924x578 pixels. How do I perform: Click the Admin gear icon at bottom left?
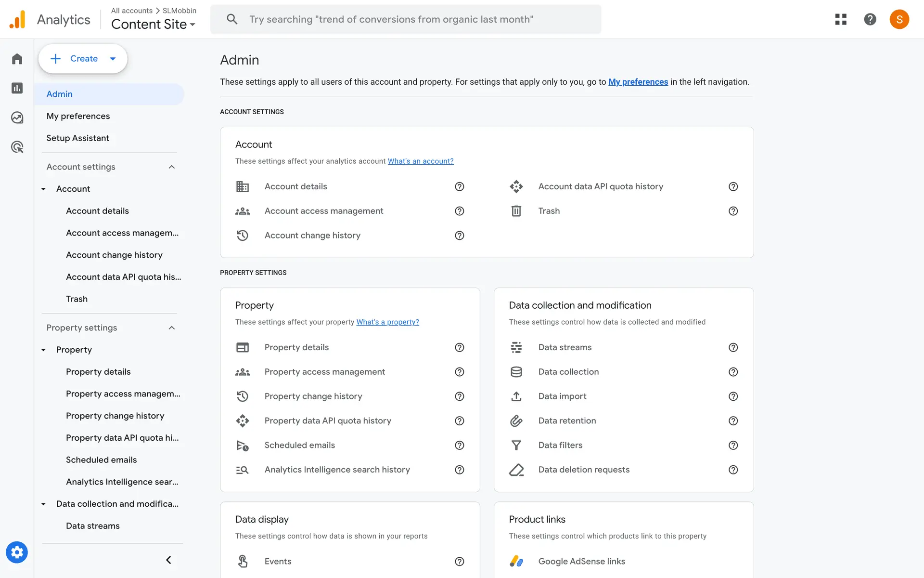[x=17, y=552]
